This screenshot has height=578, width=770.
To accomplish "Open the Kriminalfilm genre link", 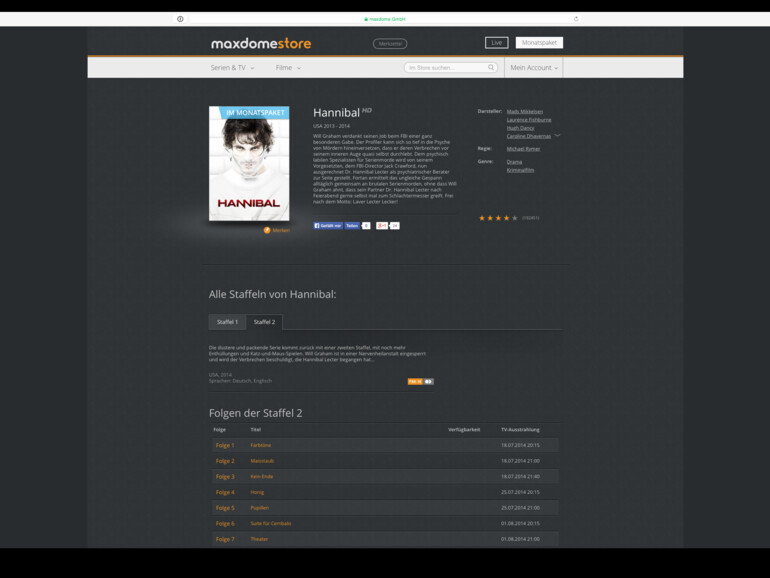I will tap(520, 170).
